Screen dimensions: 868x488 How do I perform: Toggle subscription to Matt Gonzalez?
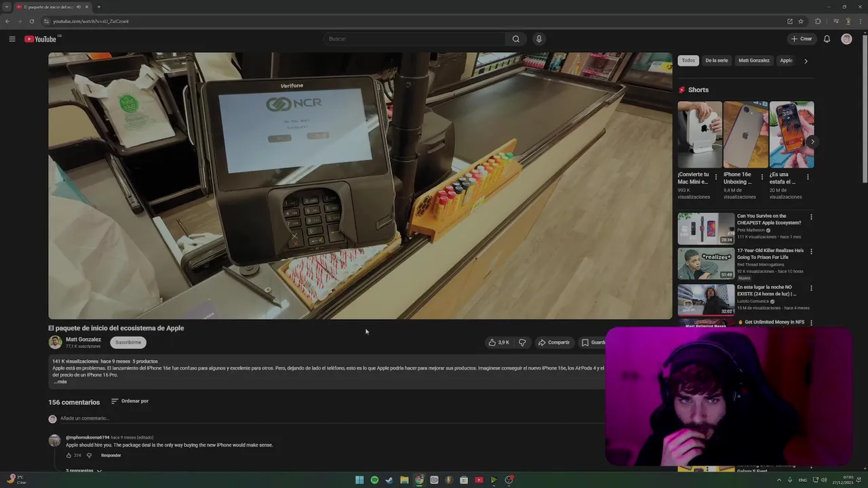click(128, 342)
